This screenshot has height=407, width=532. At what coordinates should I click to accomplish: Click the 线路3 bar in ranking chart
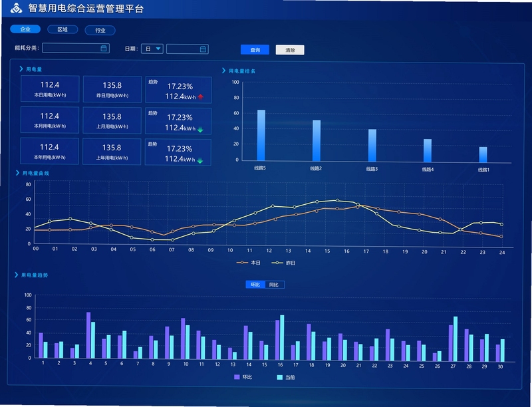[372, 145]
